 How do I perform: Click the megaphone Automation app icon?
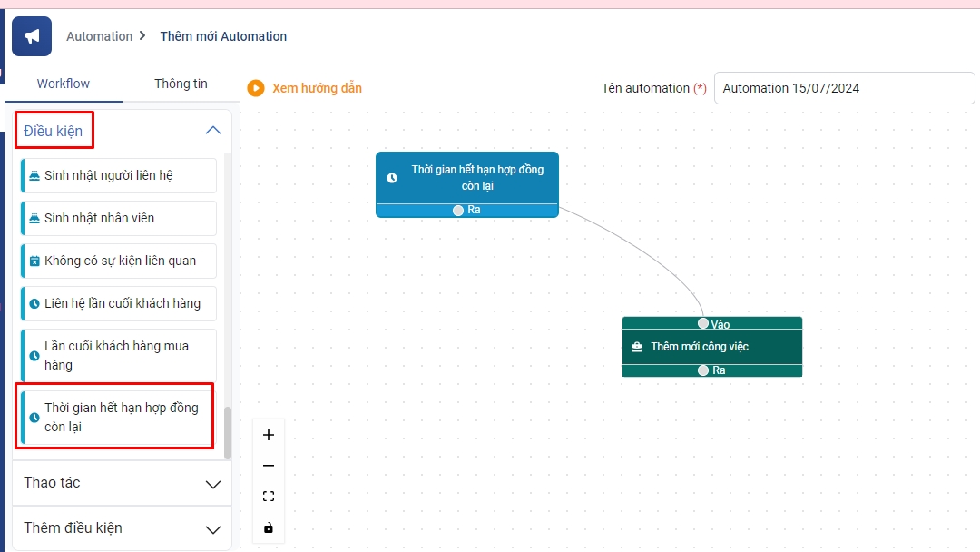[32, 36]
